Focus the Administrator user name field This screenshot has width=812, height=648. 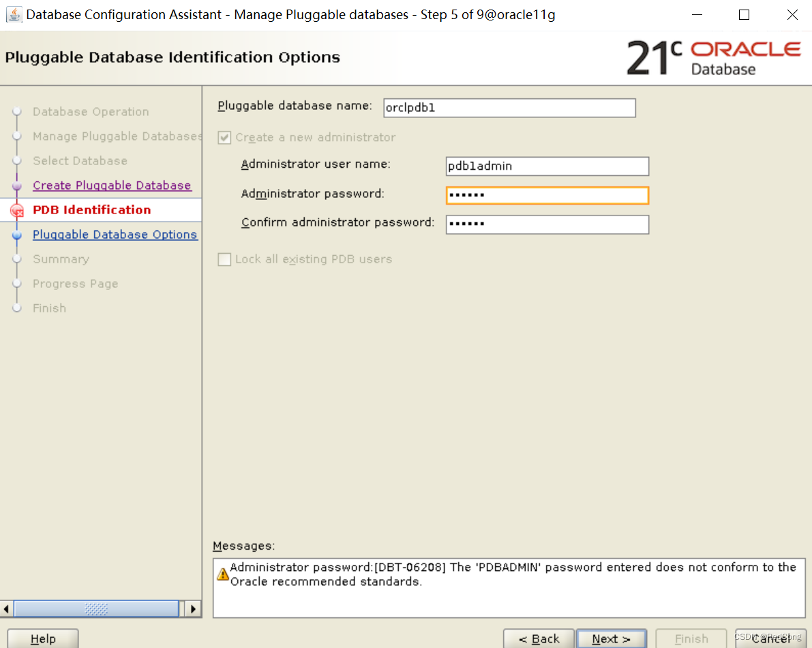click(547, 166)
